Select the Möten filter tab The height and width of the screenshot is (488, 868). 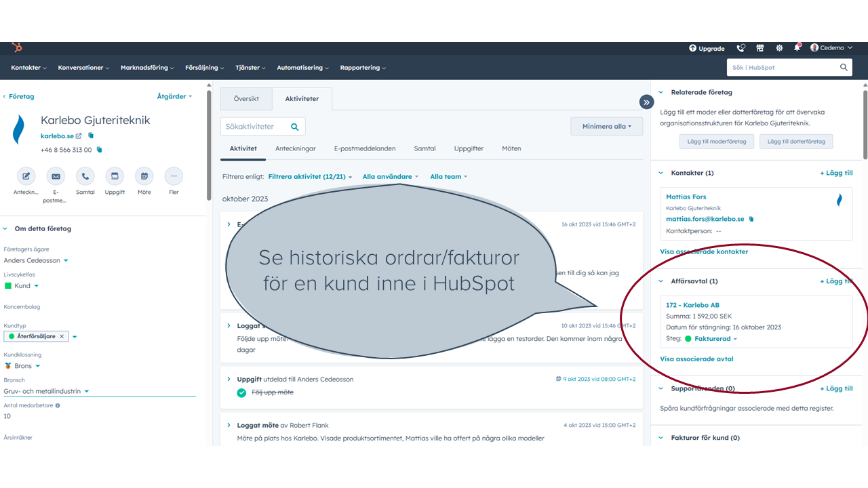pyautogui.click(x=511, y=148)
